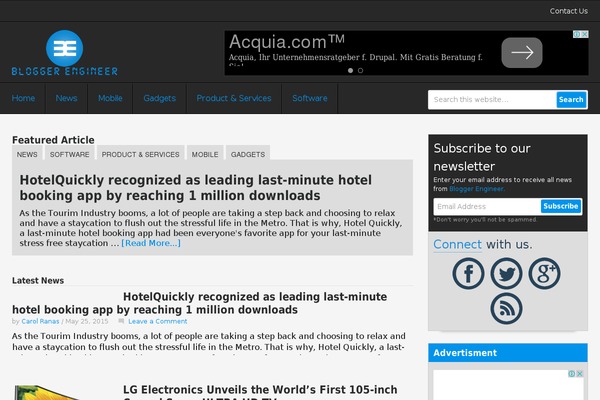The height and width of the screenshot is (400, 600).
Task: Switch to the SOFTWARE featured tab
Action: [70, 154]
